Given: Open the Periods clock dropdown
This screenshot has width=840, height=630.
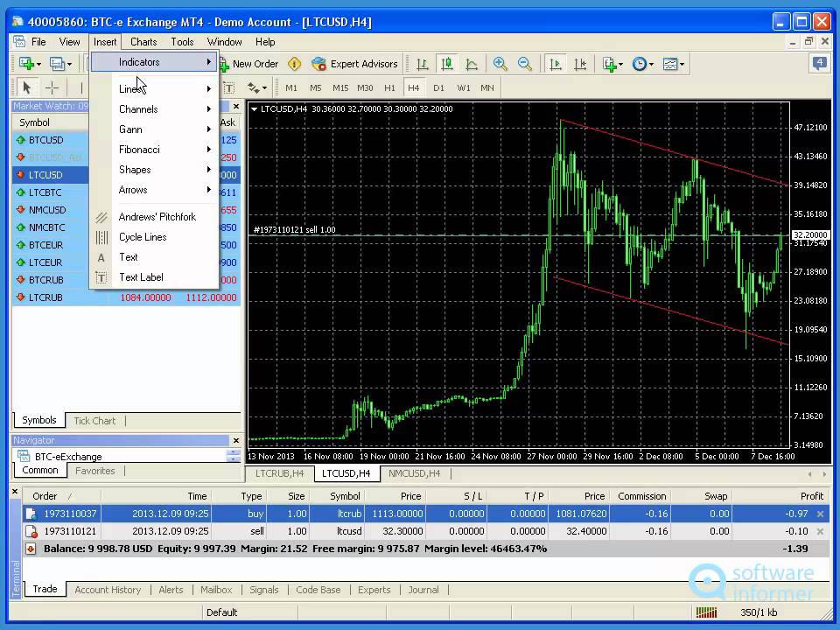Looking at the screenshot, I should pos(641,64).
